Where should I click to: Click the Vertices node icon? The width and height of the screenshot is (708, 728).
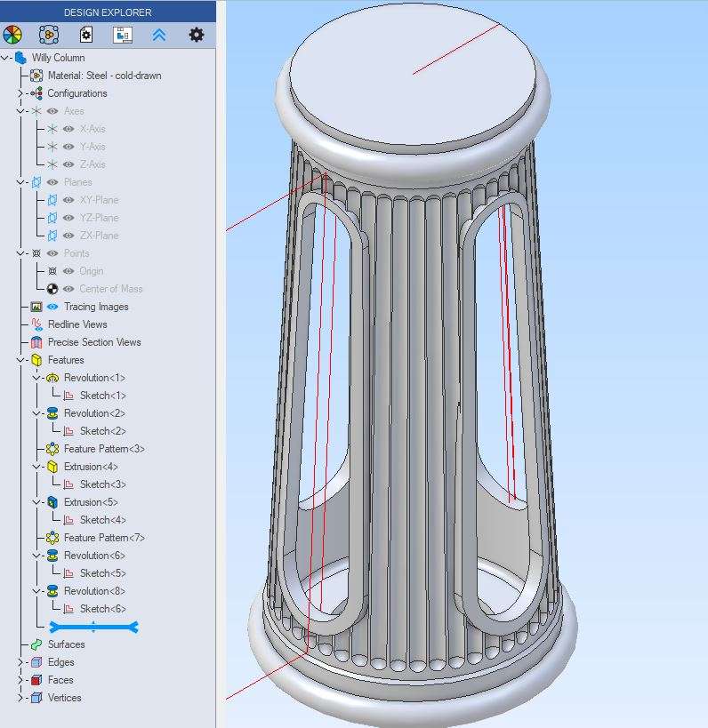[x=36, y=698]
